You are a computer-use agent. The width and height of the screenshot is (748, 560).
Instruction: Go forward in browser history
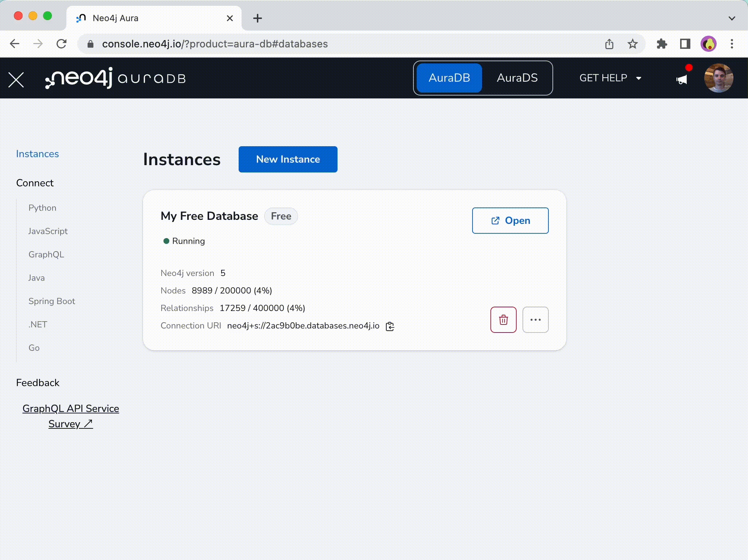[38, 44]
